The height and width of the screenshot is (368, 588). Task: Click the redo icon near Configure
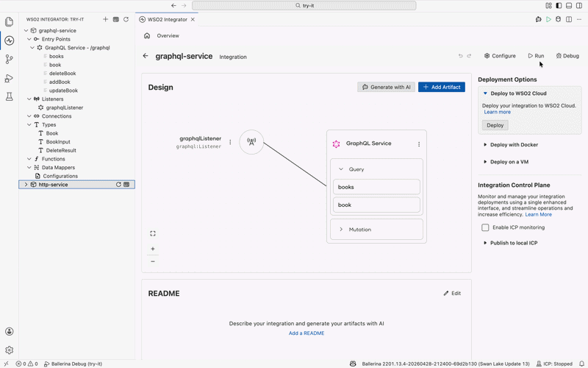coord(469,56)
